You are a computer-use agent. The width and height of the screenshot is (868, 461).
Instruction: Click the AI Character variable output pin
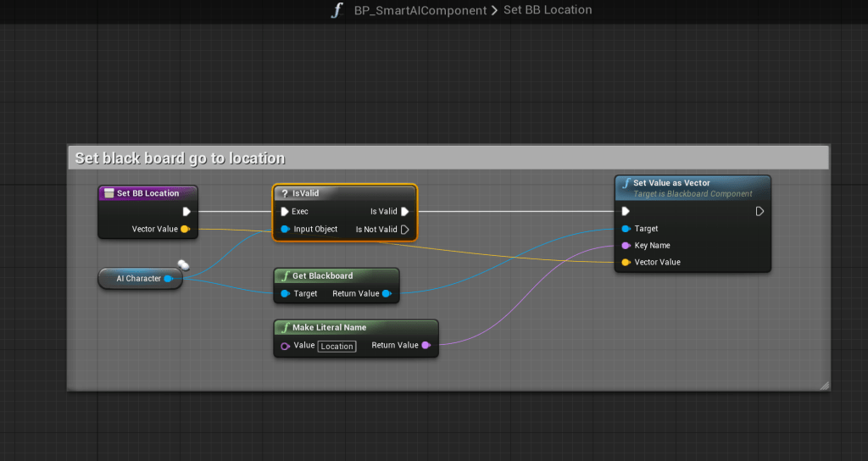pyautogui.click(x=168, y=279)
